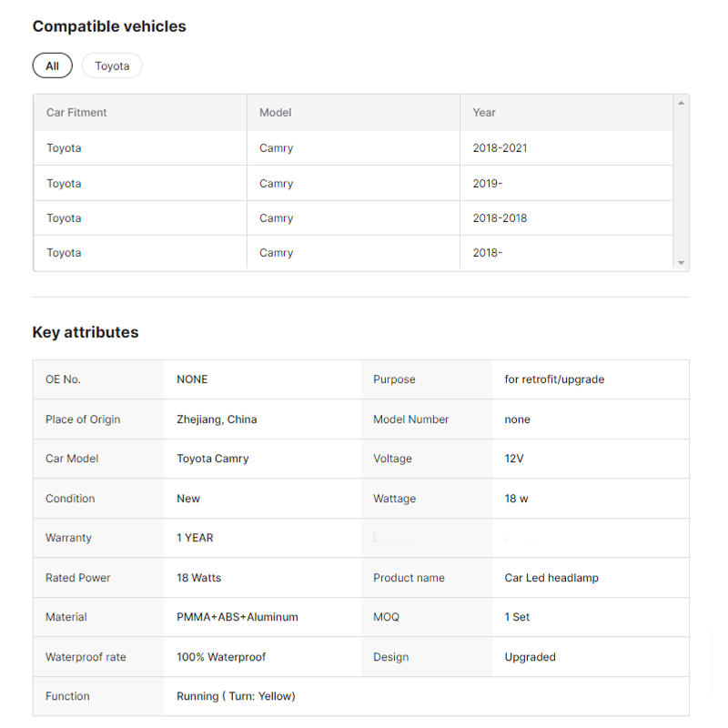Image resolution: width=728 pixels, height=728 pixels.
Task: Click the fitment table scroll-down arrow
Action: [x=681, y=262]
